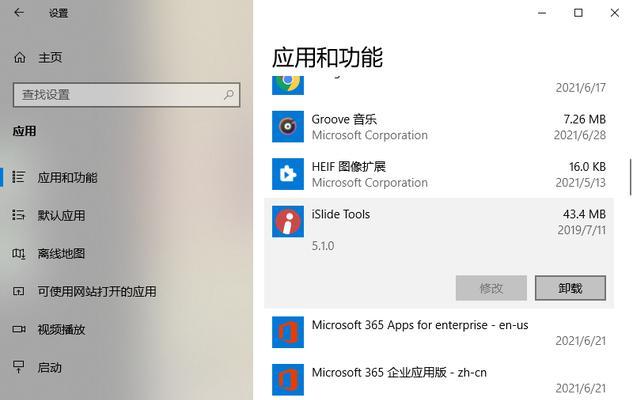Click the 2021/5/13 install date
The width and height of the screenshot is (633, 400).
581,182
